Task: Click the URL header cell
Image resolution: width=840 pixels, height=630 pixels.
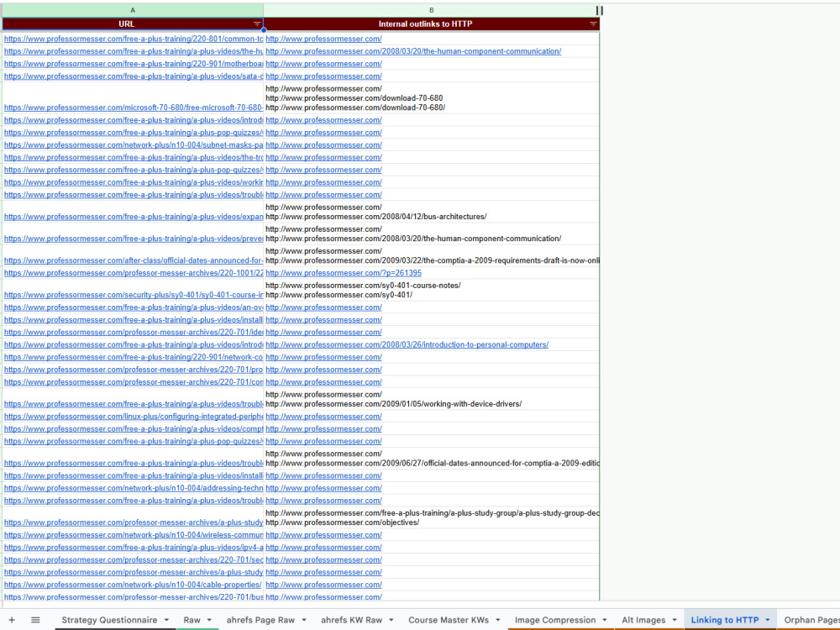Action: pyautogui.click(x=127, y=24)
